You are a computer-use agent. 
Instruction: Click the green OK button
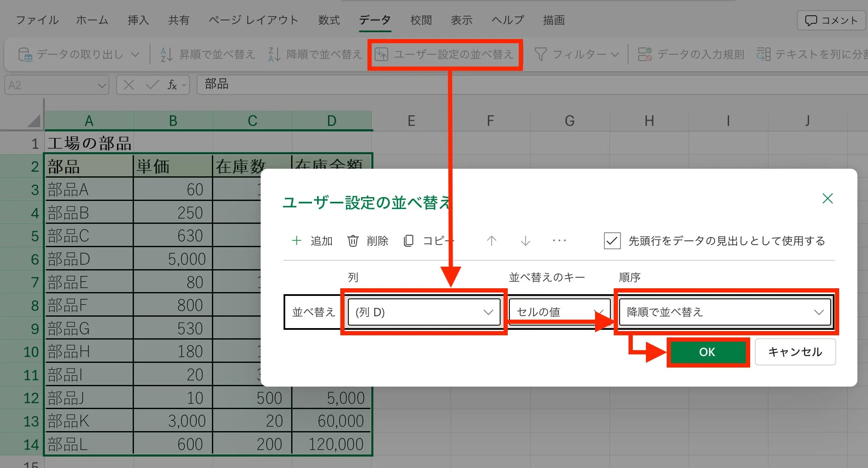tap(707, 352)
